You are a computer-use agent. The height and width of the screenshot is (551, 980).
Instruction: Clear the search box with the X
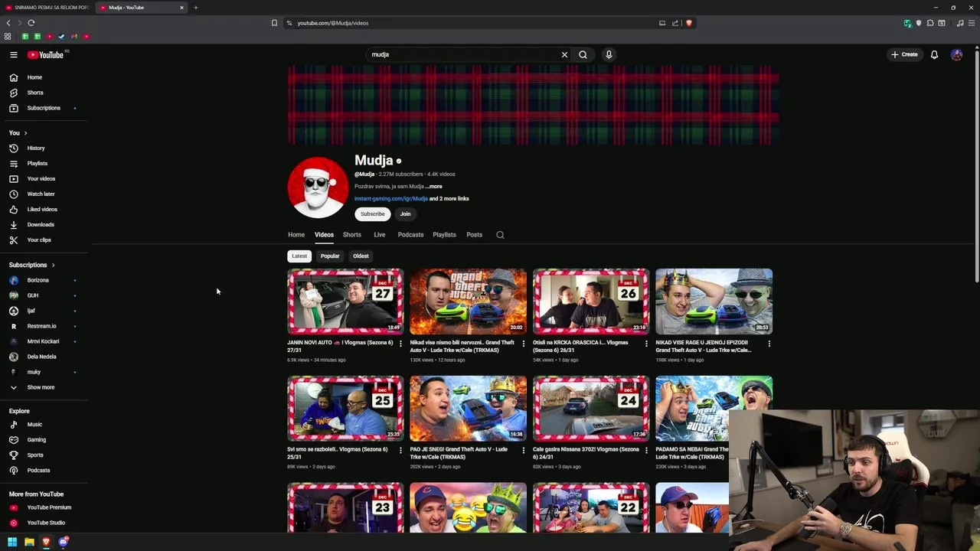coord(564,54)
